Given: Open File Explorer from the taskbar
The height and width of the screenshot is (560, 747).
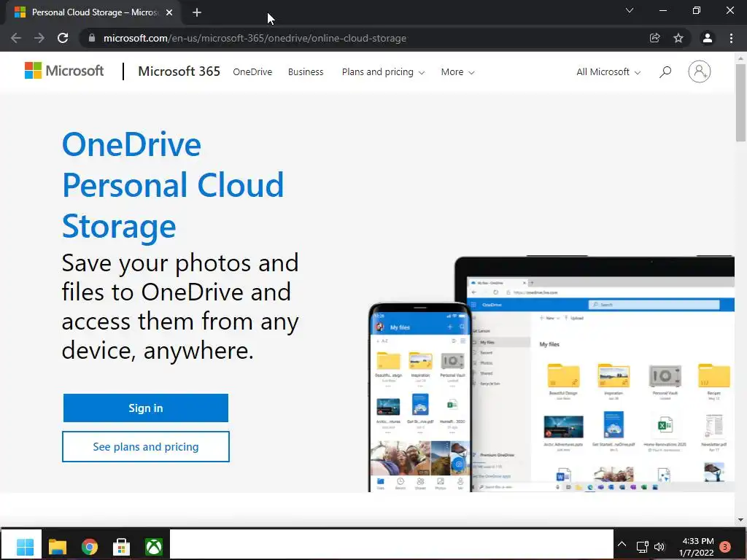Looking at the screenshot, I should [57, 546].
